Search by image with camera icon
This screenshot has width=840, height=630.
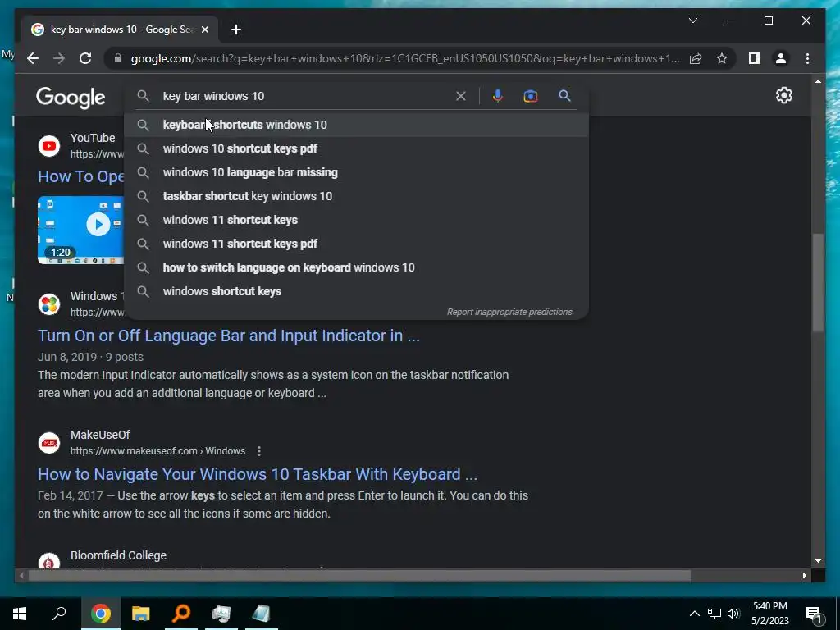point(531,96)
